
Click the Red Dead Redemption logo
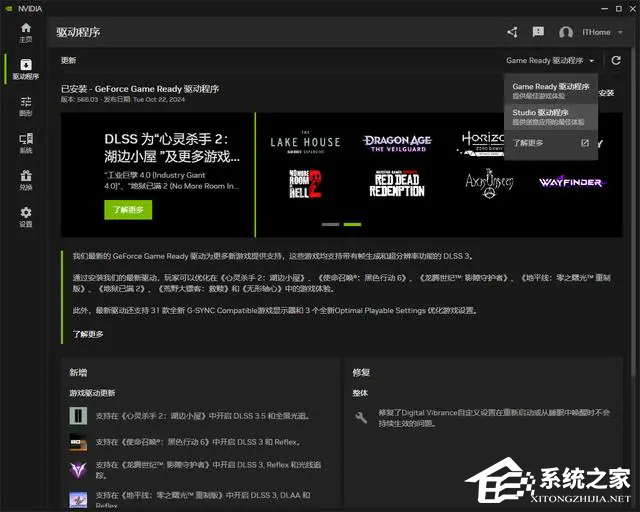pyautogui.click(x=397, y=184)
